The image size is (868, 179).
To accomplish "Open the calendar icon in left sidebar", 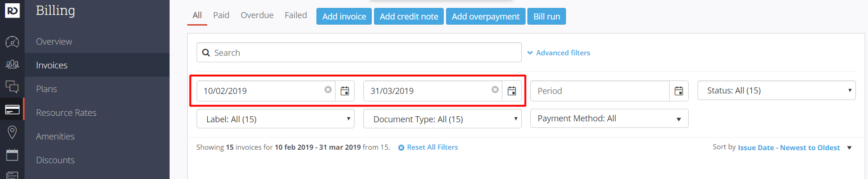I will [12, 155].
